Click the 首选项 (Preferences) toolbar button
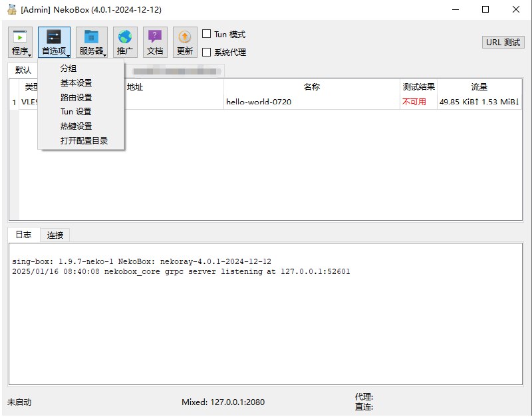 (x=54, y=42)
